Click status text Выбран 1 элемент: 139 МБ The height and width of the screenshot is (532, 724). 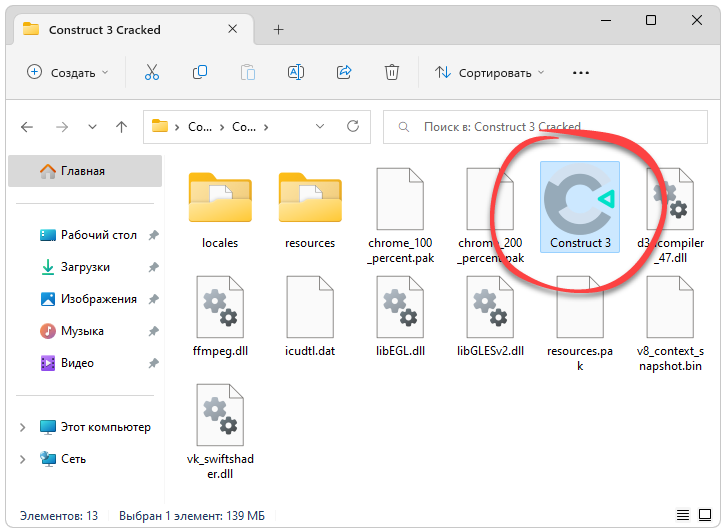coord(192,515)
